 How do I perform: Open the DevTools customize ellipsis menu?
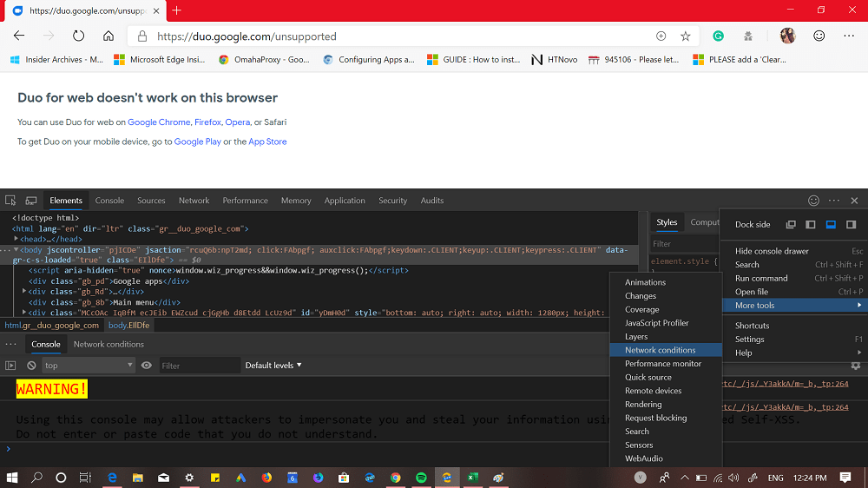[833, 201]
